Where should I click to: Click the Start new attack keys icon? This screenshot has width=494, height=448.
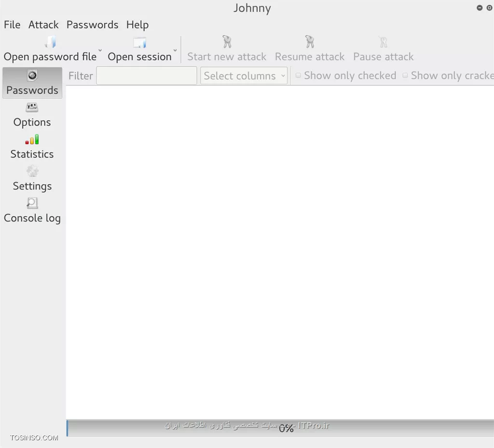[227, 42]
